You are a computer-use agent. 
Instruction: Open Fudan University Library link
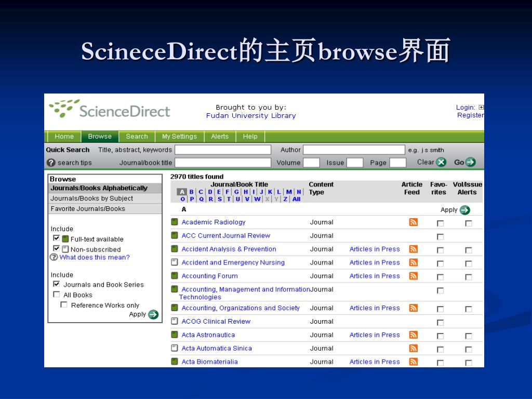251,116
